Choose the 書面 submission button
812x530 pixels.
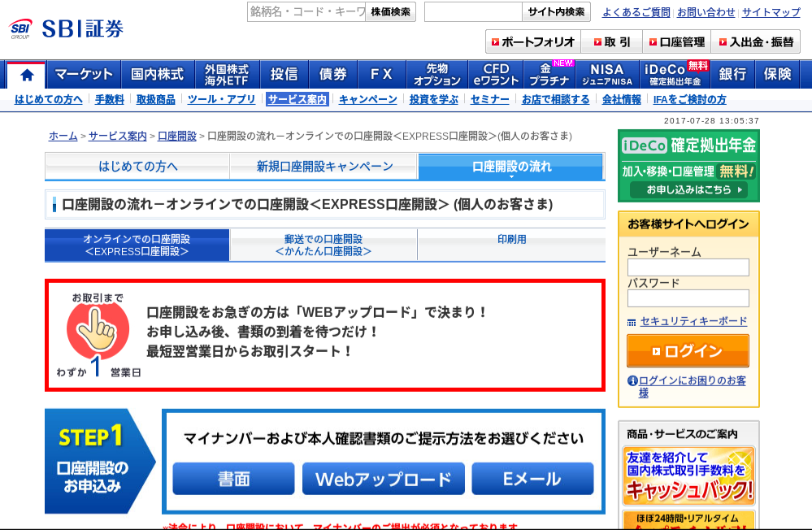(x=233, y=479)
